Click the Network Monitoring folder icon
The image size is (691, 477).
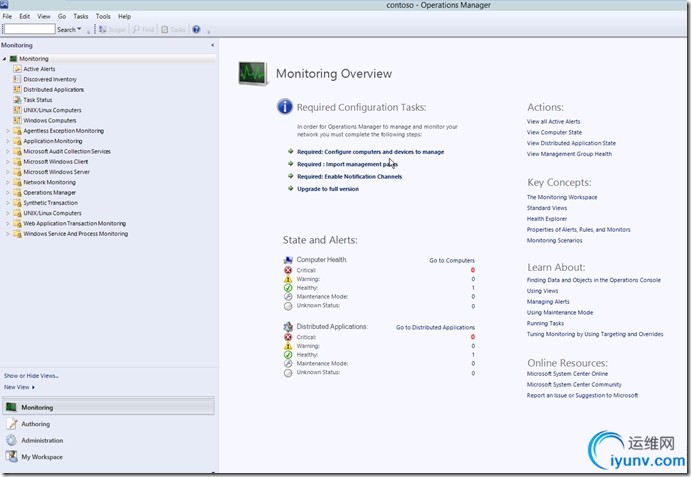[x=17, y=182]
